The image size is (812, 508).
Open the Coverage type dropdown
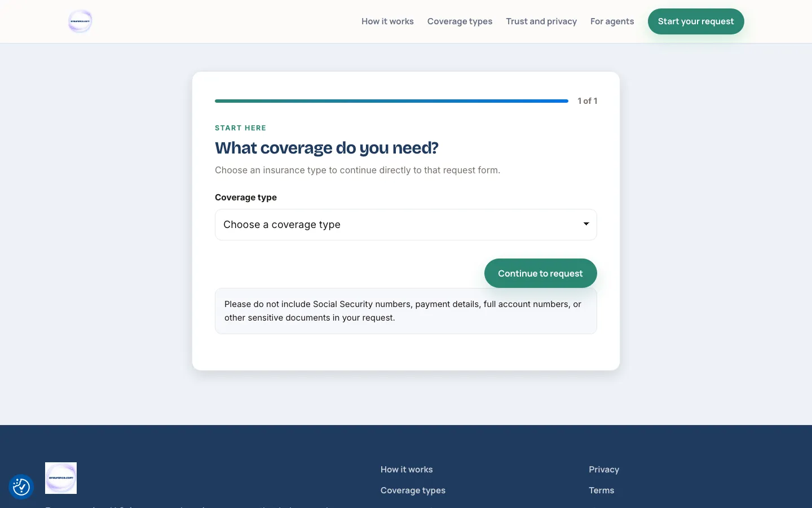tap(406, 225)
